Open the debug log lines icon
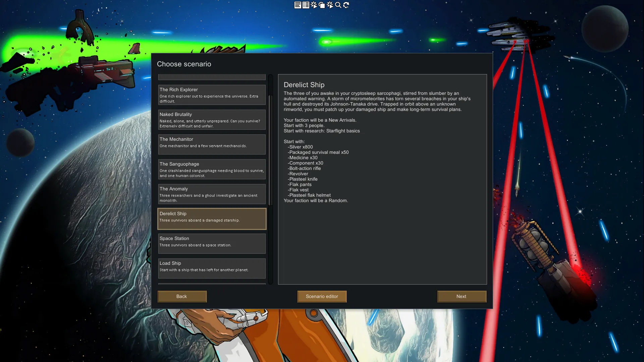Image resolution: width=644 pixels, height=362 pixels. tap(298, 5)
